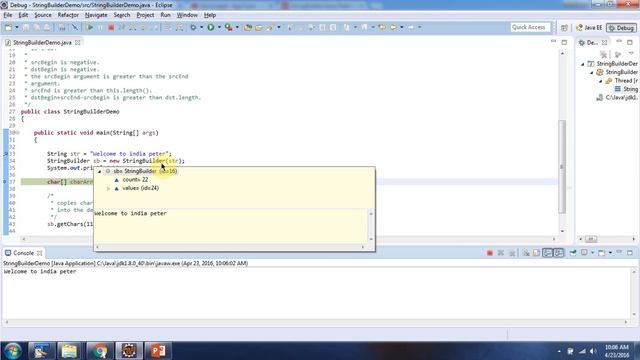Minimize the editor area

(553, 42)
